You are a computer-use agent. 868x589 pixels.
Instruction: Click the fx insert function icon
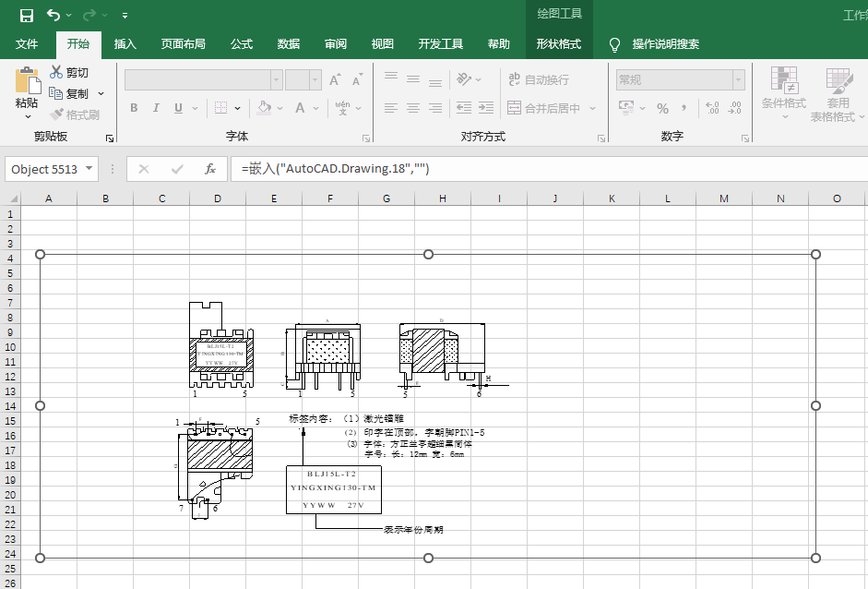point(209,169)
